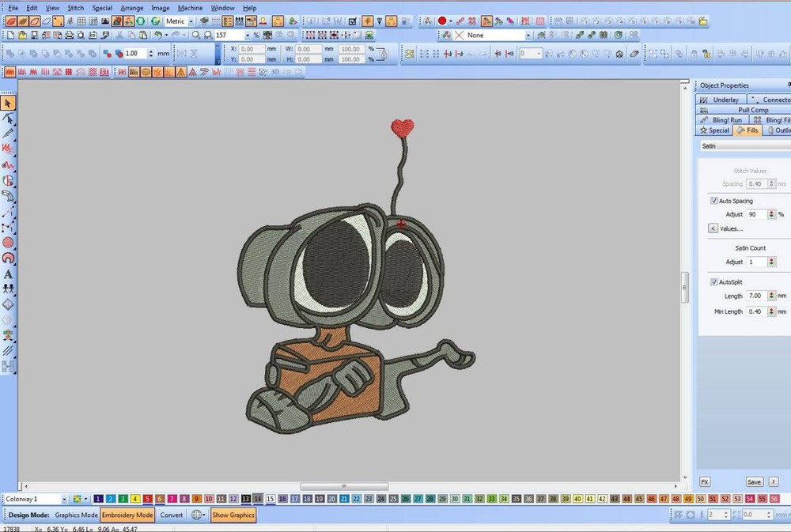791x532 pixels.
Task: Open the Metric measurement units dropdown
Action: pos(191,21)
